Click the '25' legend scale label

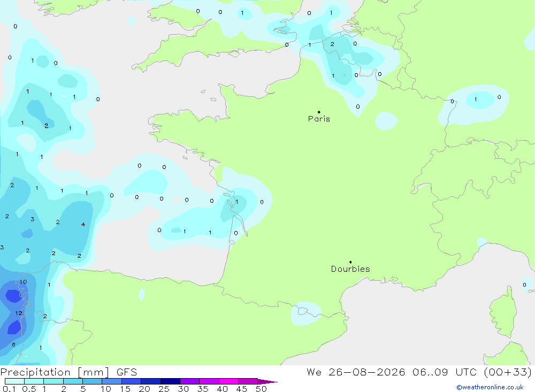(x=164, y=389)
